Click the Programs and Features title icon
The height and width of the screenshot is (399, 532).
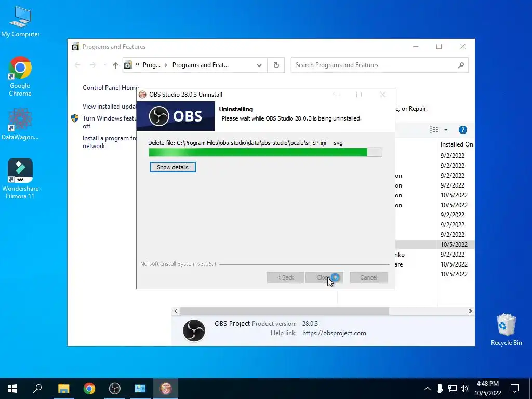point(75,46)
